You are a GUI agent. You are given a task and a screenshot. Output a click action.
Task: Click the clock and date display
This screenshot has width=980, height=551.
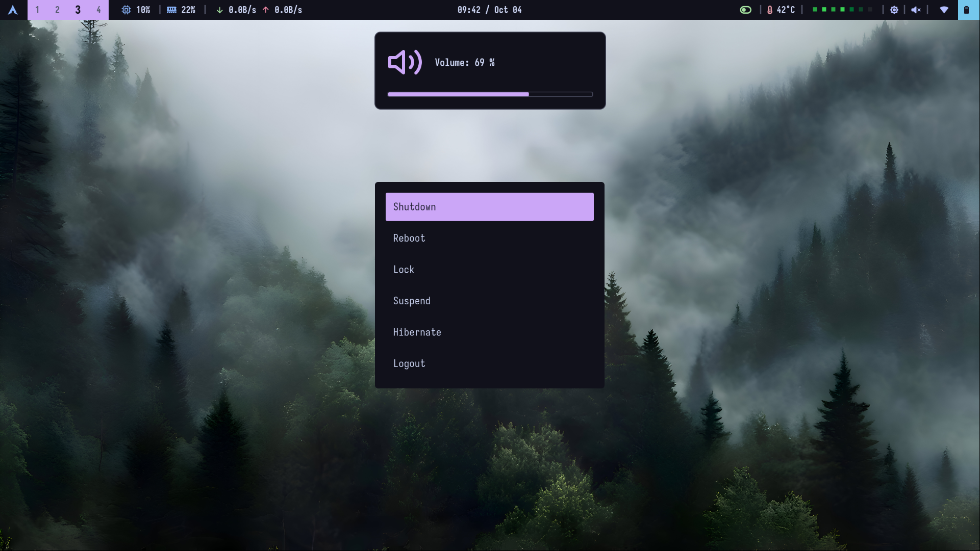tap(489, 10)
